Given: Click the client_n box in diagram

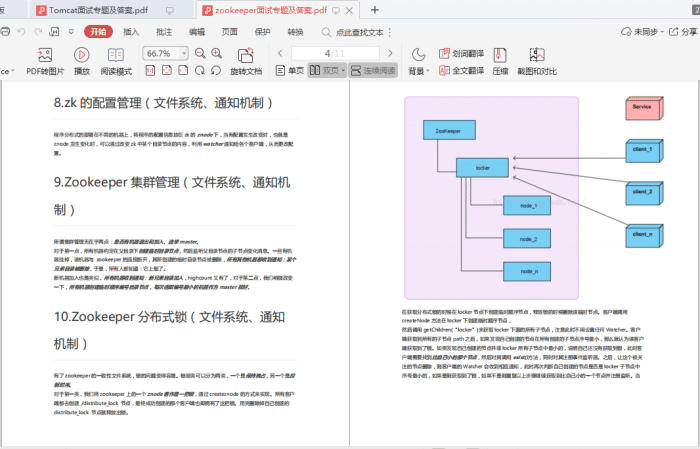Looking at the screenshot, I should pos(644,236).
